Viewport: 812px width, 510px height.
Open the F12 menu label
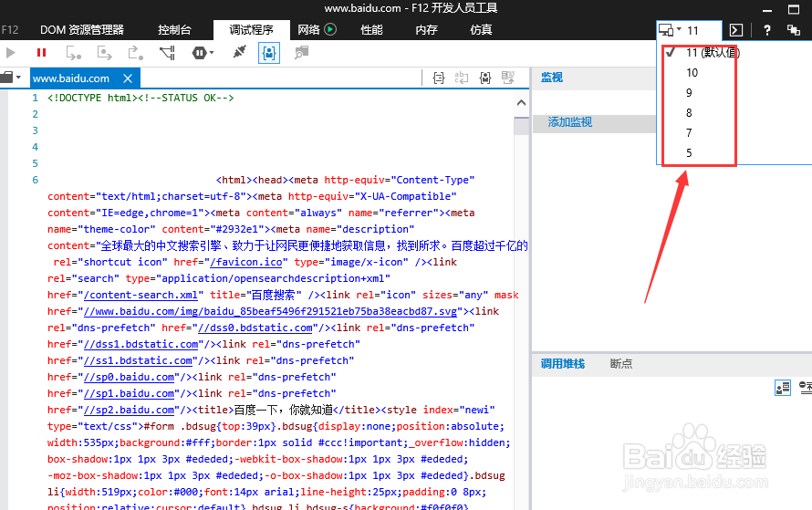(x=10, y=29)
